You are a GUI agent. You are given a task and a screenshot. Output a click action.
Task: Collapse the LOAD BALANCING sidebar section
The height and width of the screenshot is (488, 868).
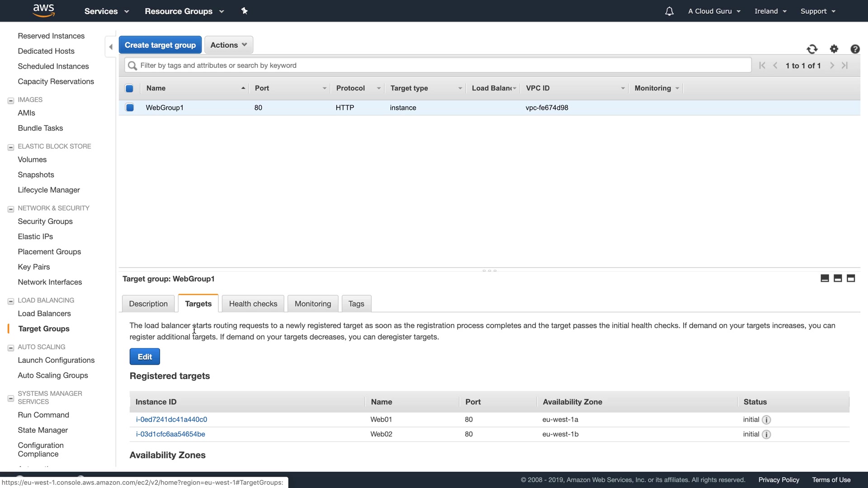[x=11, y=301]
